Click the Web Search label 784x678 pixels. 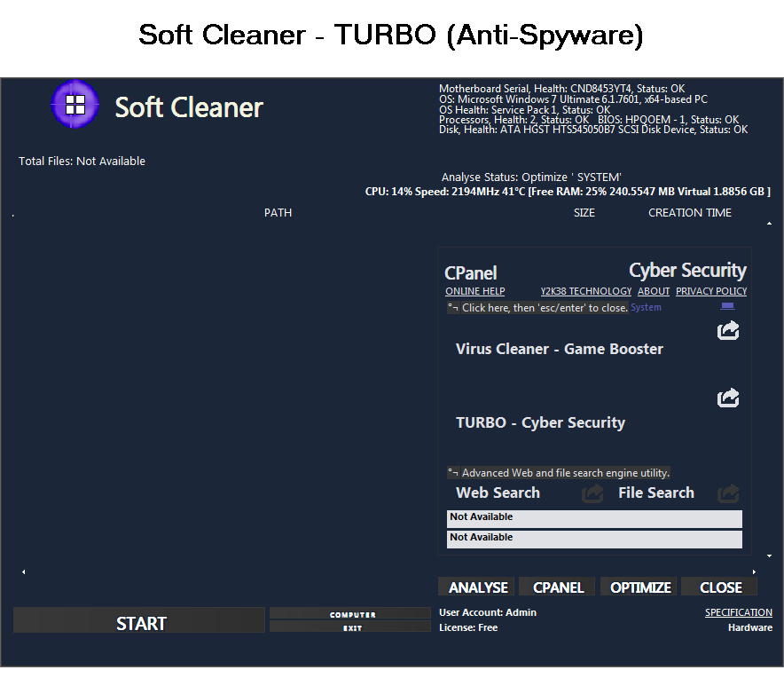(498, 493)
